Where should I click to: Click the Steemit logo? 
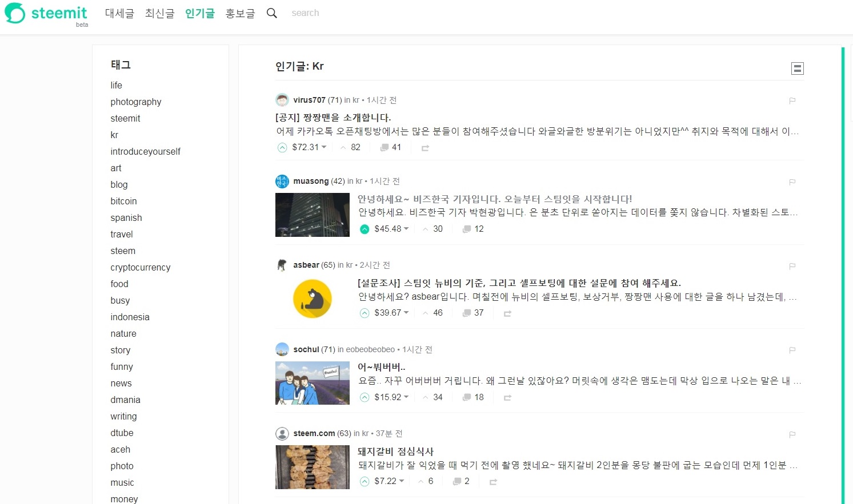click(x=46, y=14)
